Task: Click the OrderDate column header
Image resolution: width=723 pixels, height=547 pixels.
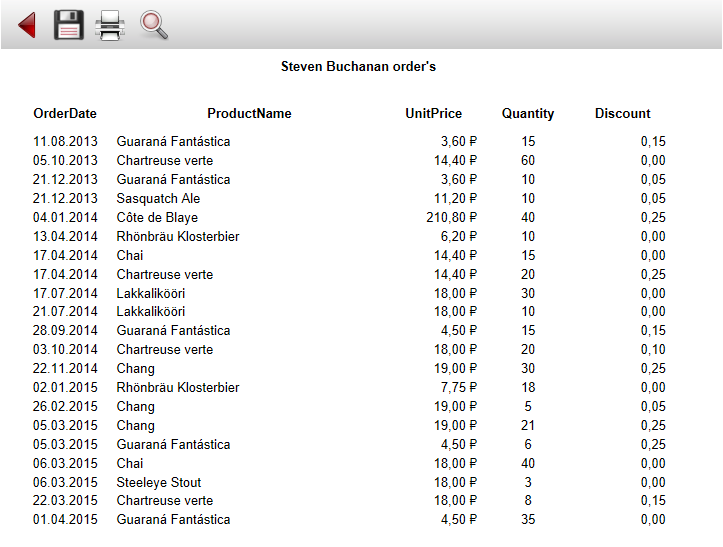Action: point(65,113)
